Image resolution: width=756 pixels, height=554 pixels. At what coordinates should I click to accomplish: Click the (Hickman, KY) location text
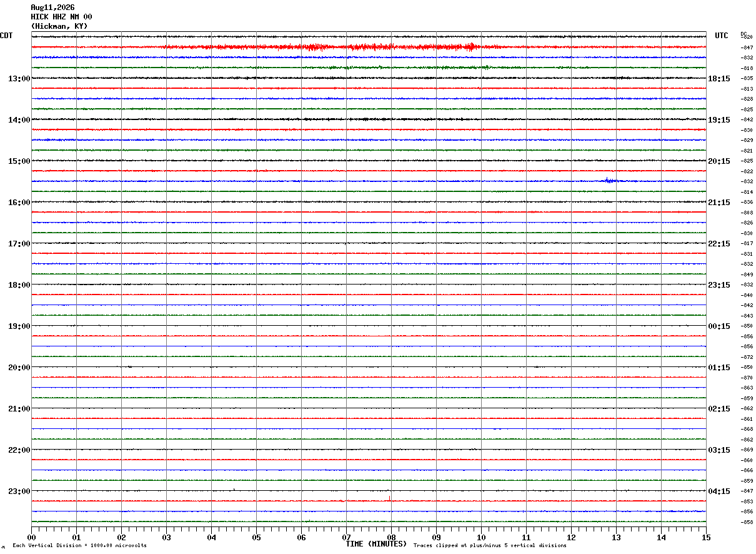click(59, 26)
